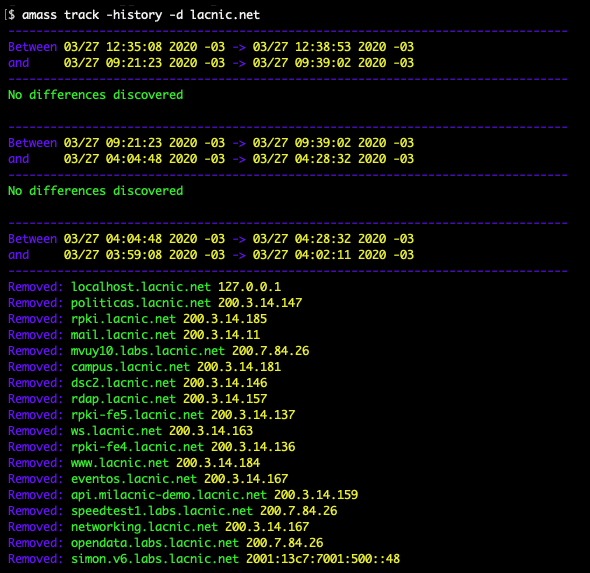Click rpki.lacnic.net hostname
Viewport: 590px width, 573px height.
pyautogui.click(x=123, y=319)
